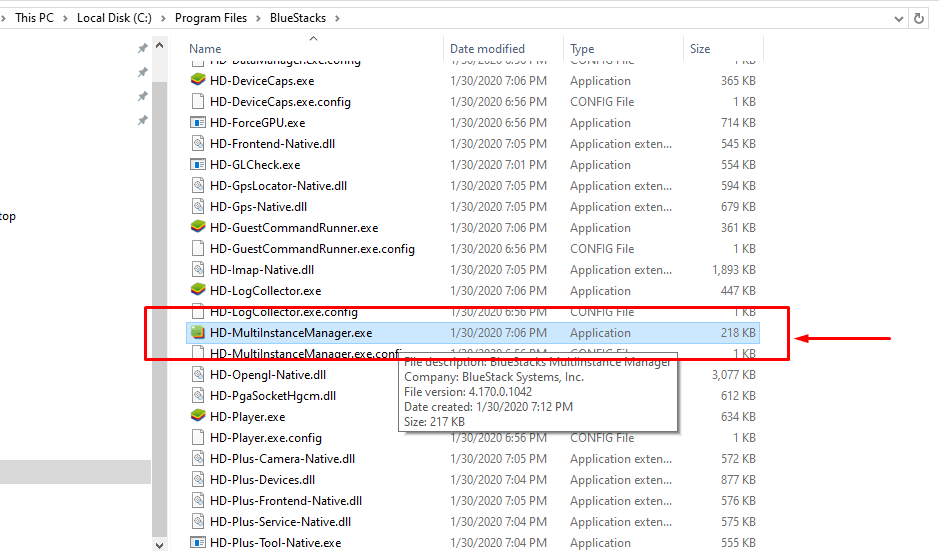Open the address bar history dropdown

899,19
